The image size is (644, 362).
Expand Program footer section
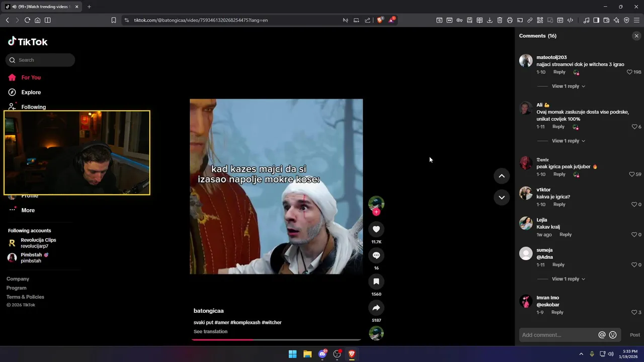[x=17, y=288]
